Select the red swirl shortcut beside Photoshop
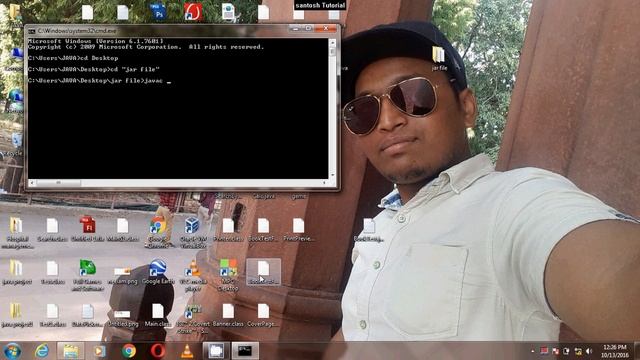The image size is (640, 360). point(193,11)
